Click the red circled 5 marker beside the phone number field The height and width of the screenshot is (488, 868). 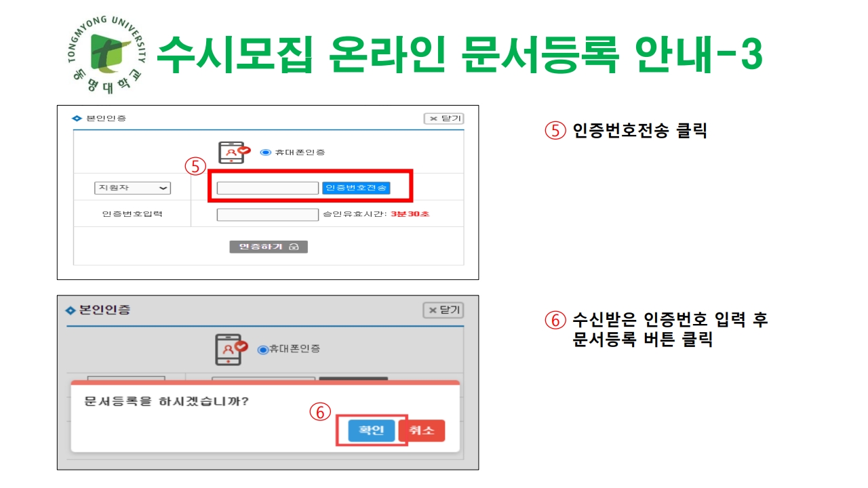[195, 167]
